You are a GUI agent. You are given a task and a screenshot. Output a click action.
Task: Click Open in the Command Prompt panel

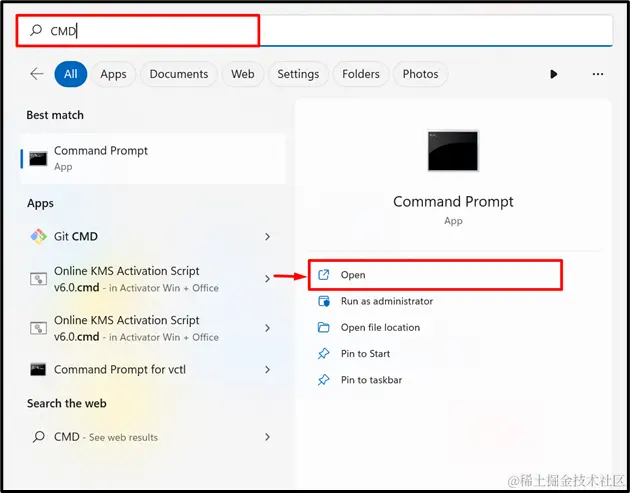435,275
